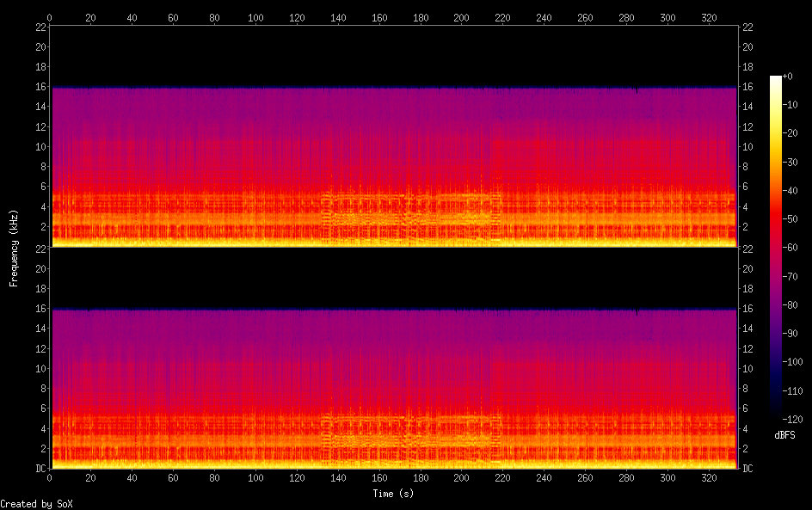Select the '-60' color scale label
812x510 pixels.
[x=790, y=248]
